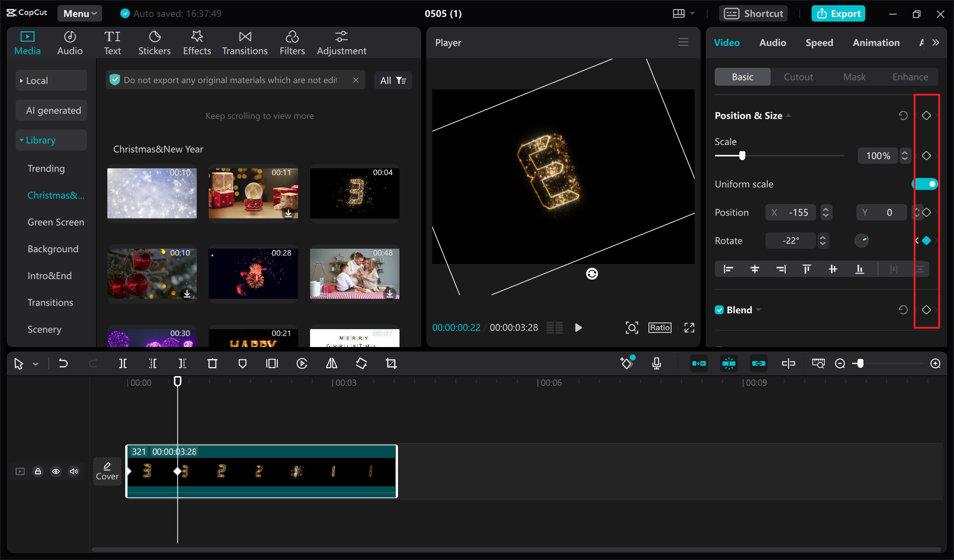Drag the Scale slider to adjust
This screenshot has width=954, height=560.
(x=742, y=155)
